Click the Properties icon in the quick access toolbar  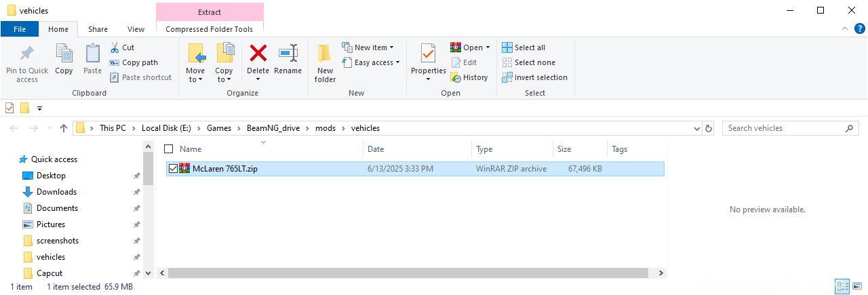pyautogui.click(x=9, y=108)
